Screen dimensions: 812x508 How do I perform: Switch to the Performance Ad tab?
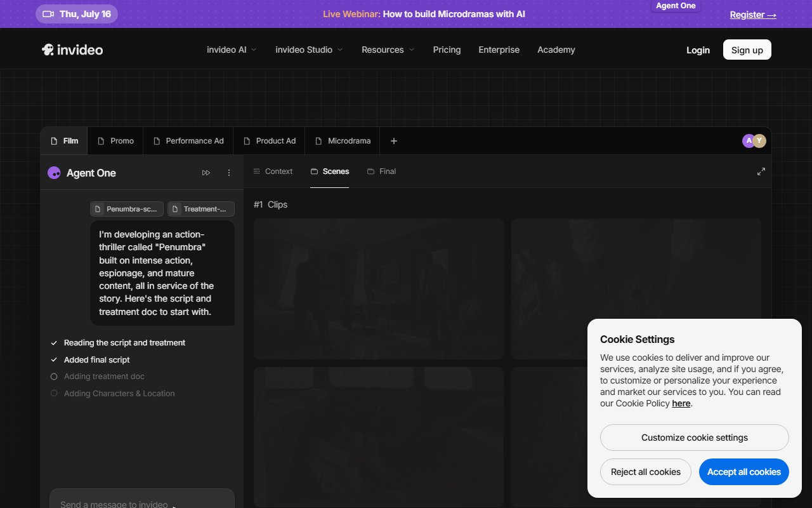coord(188,141)
